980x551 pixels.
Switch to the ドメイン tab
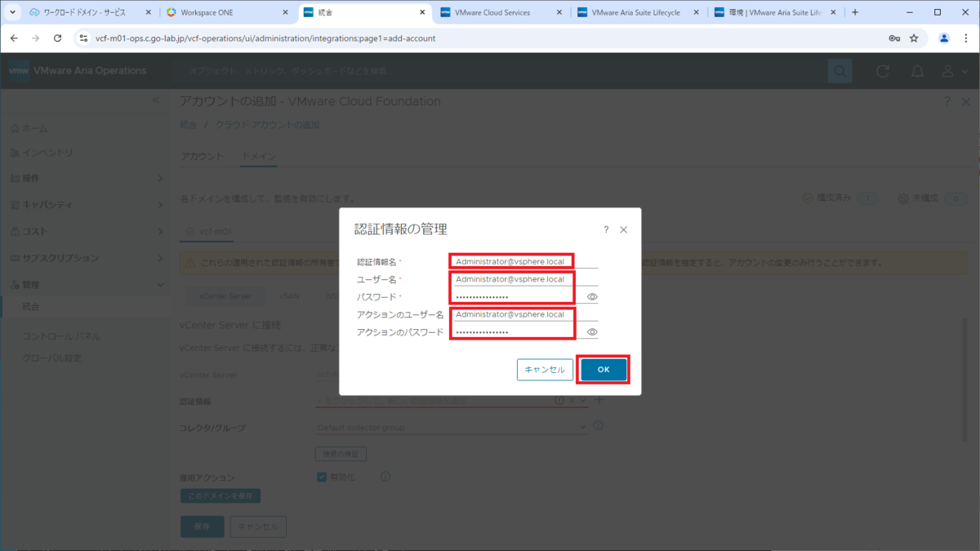coord(259,157)
